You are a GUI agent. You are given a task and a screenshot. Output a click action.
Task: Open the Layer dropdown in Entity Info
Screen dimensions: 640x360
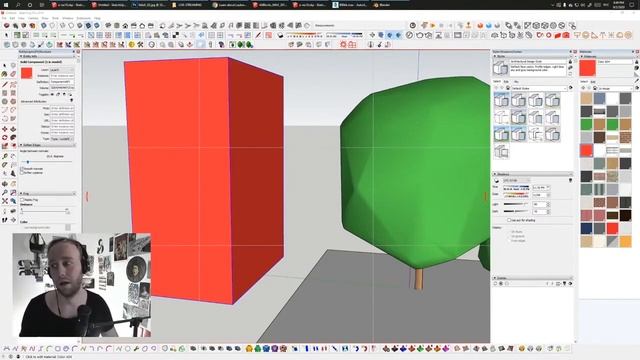[x=62, y=70]
